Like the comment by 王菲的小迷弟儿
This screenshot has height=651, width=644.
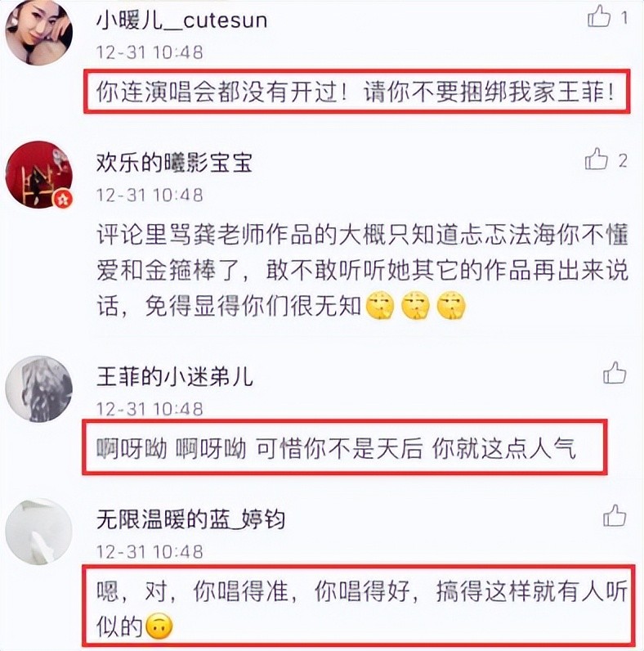(x=614, y=372)
